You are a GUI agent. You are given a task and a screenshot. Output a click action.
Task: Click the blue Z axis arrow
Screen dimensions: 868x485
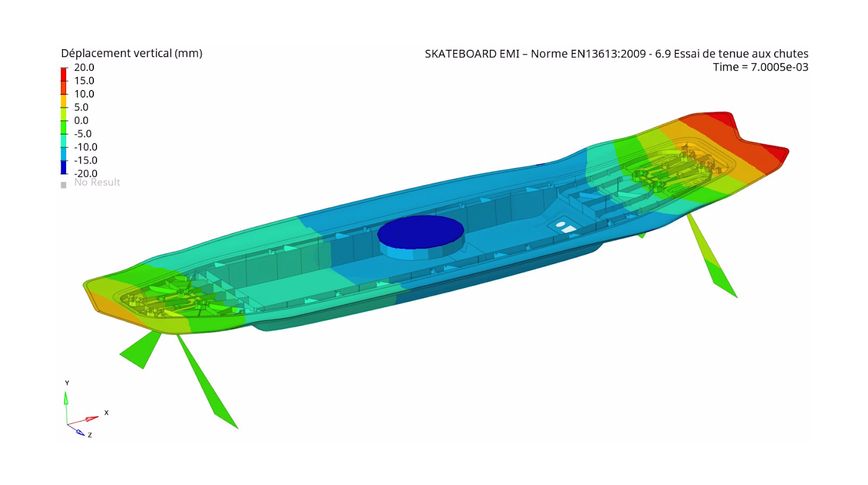pos(79,432)
